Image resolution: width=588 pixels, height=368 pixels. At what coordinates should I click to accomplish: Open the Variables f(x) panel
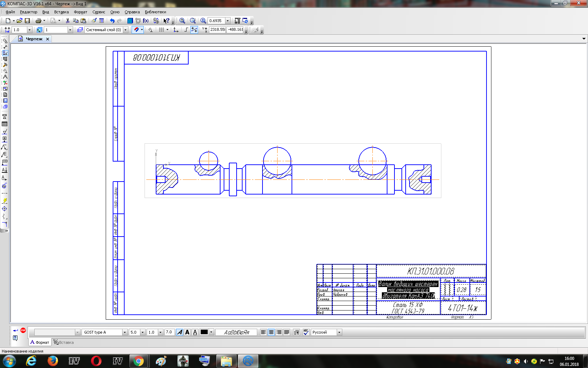(146, 21)
